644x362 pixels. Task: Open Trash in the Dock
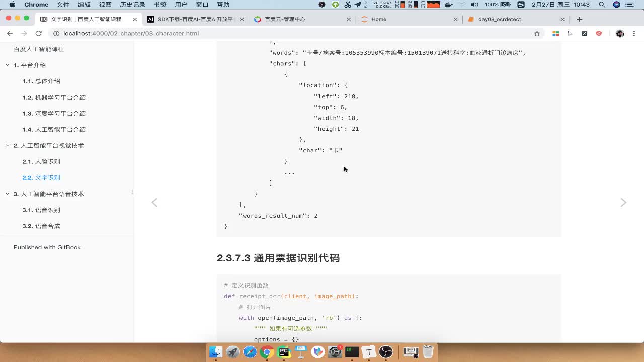coord(428,352)
